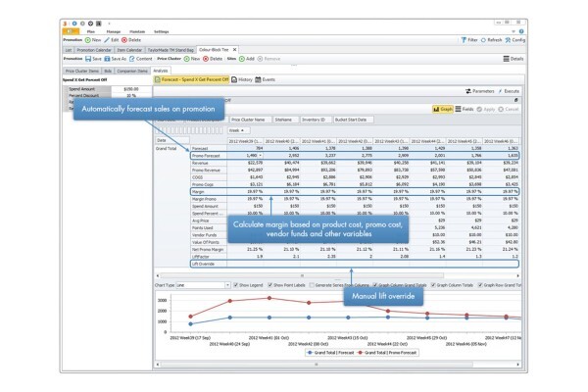Expand the ribbon options arrow near help

pyautogui.click(x=514, y=31)
